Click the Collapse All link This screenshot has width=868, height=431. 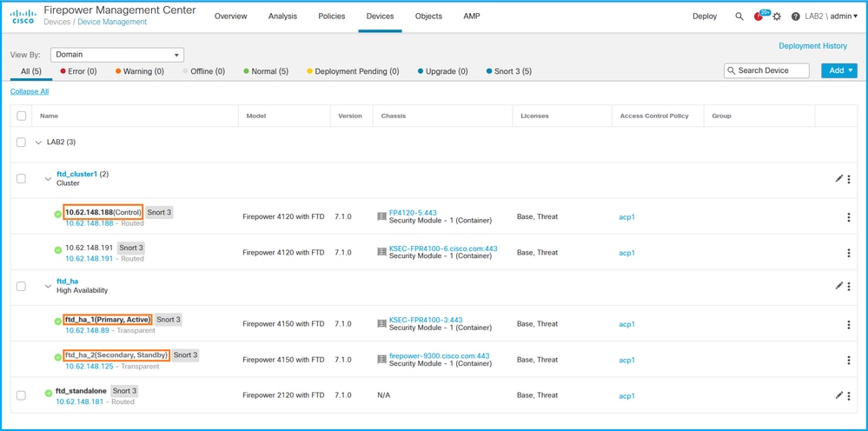coord(30,91)
